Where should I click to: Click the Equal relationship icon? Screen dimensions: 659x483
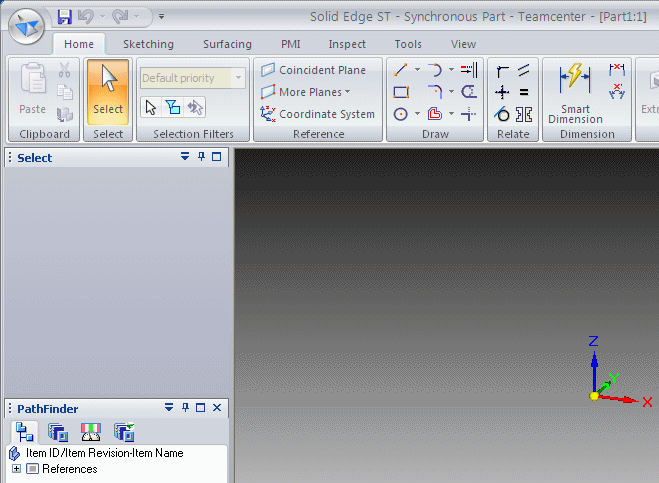tap(524, 92)
